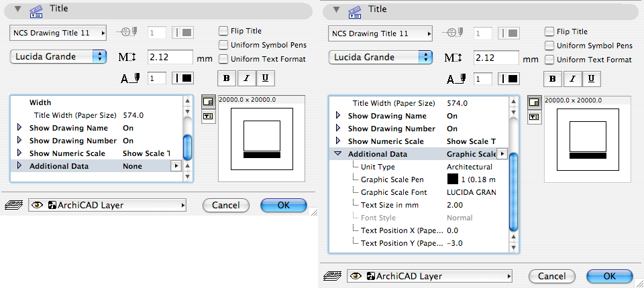This screenshot has width=644, height=288.
Task: Toggle Bold text style in left dialog
Action: [227, 78]
